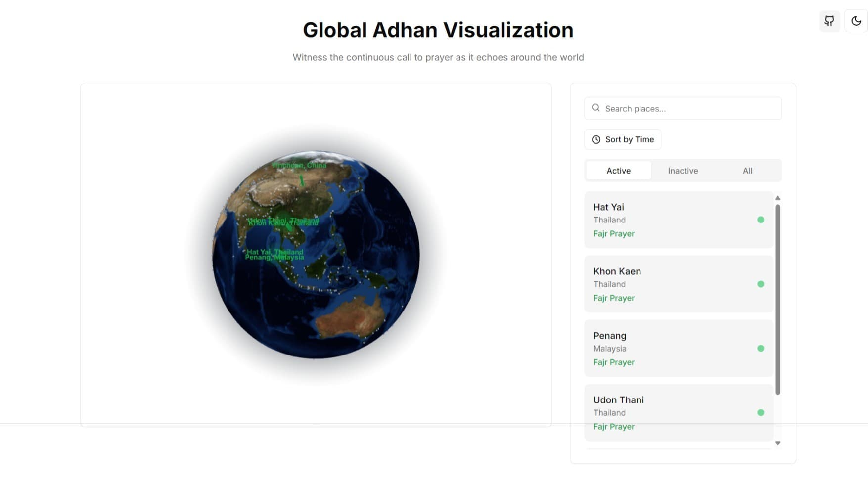Select the Active tab
The width and height of the screenshot is (868, 488).
point(618,170)
